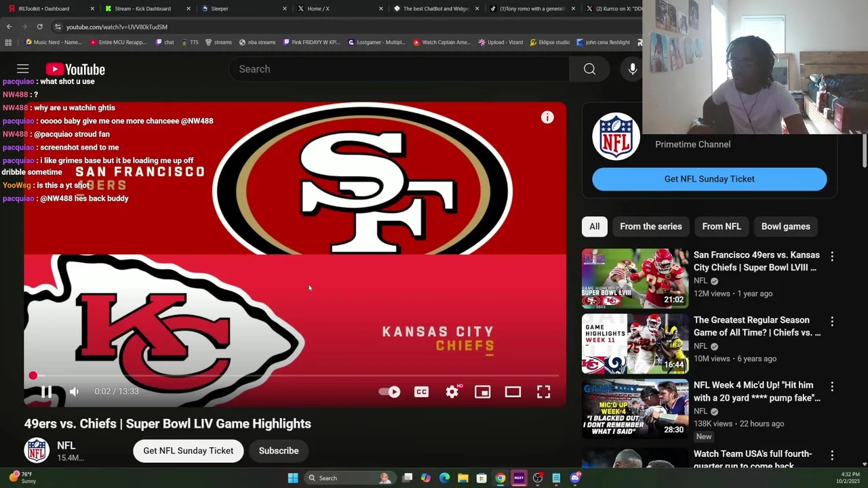Subscribe to the NFL channel

pyautogui.click(x=279, y=451)
